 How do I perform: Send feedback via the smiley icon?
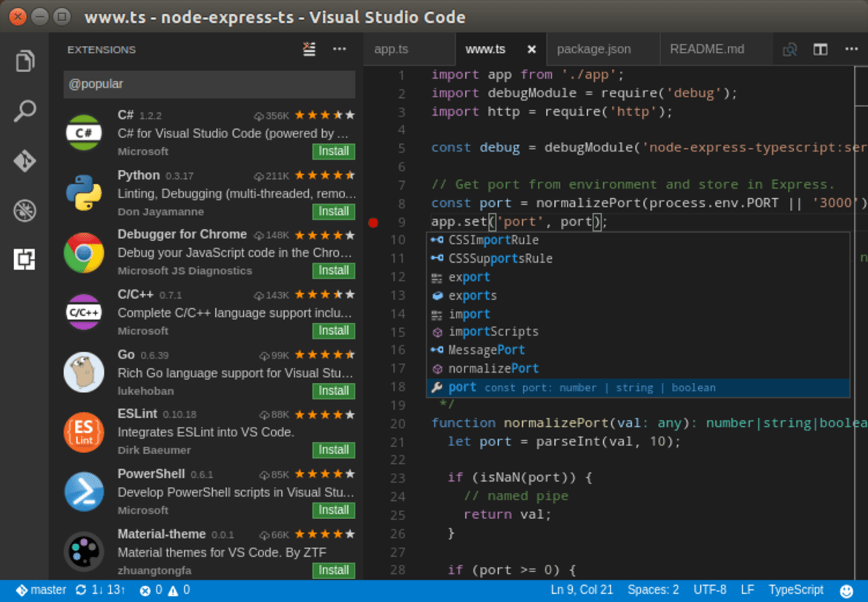click(846, 589)
